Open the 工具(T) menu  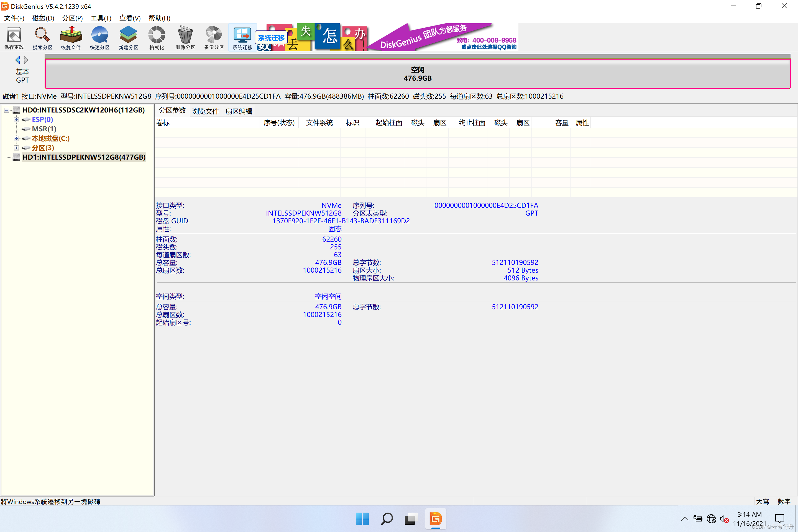click(x=101, y=18)
